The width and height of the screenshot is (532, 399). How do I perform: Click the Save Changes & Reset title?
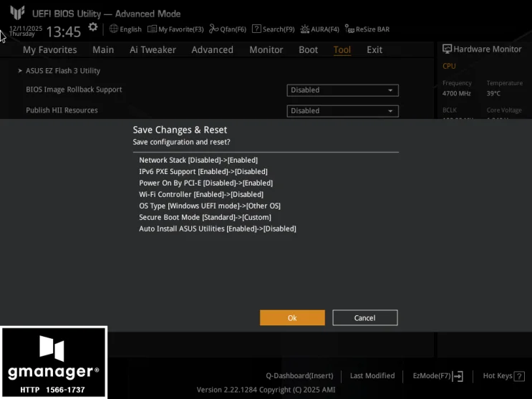[x=180, y=130]
